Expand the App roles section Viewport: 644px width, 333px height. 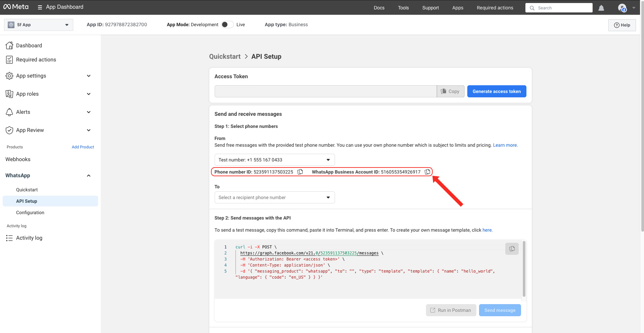click(x=89, y=94)
